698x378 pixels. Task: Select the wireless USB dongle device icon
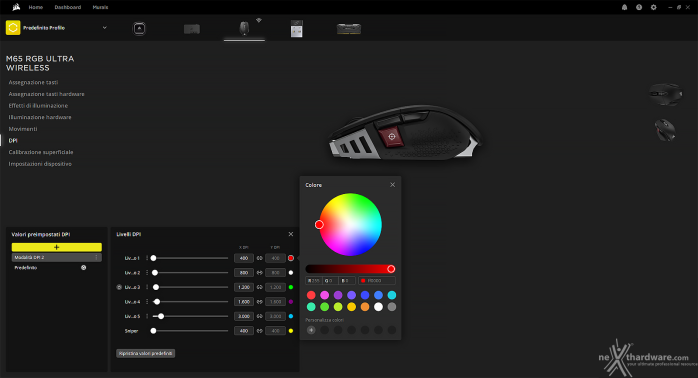296,28
